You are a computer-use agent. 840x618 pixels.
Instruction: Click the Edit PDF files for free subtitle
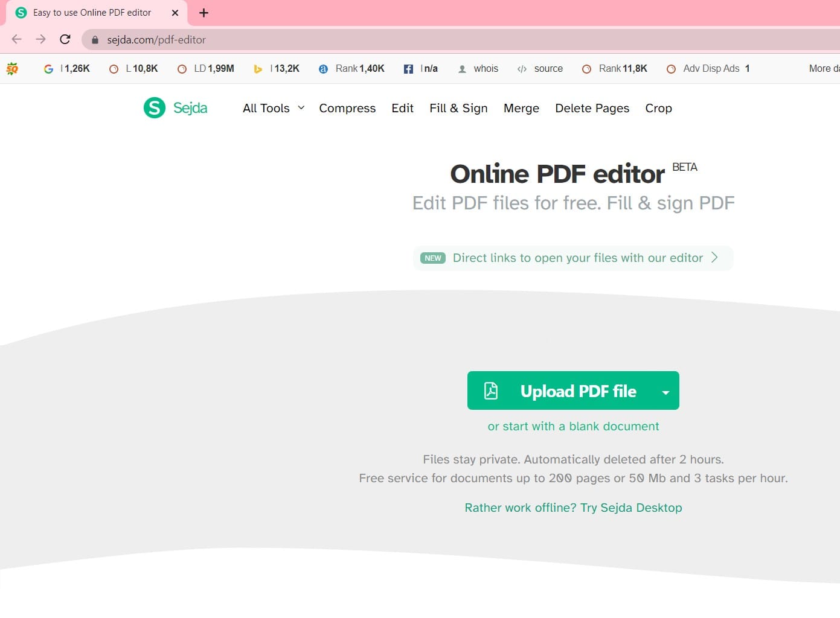pos(574,203)
